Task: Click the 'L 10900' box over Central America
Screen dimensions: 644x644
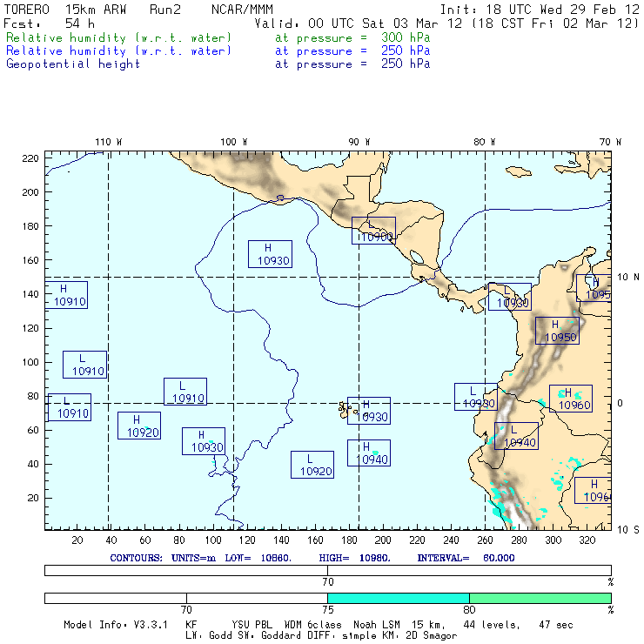Action: tap(373, 231)
